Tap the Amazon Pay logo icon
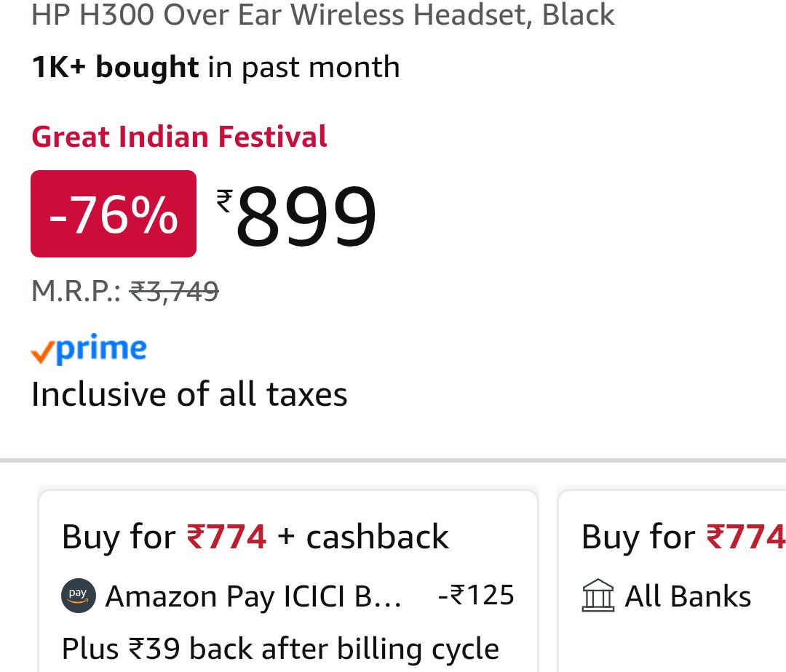The height and width of the screenshot is (672, 786). coord(79,596)
